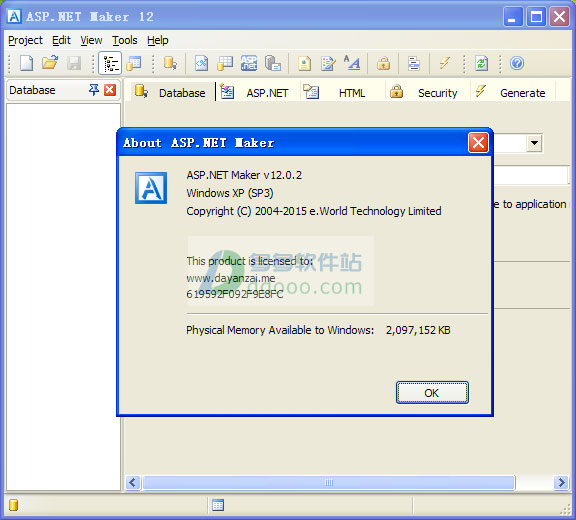Click the blue Help question icon

point(517,63)
